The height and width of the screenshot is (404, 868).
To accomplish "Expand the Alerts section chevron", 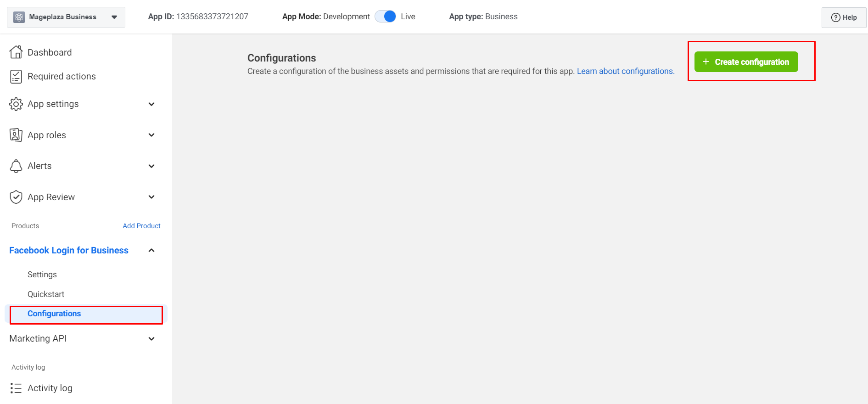I will click(151, 166).
